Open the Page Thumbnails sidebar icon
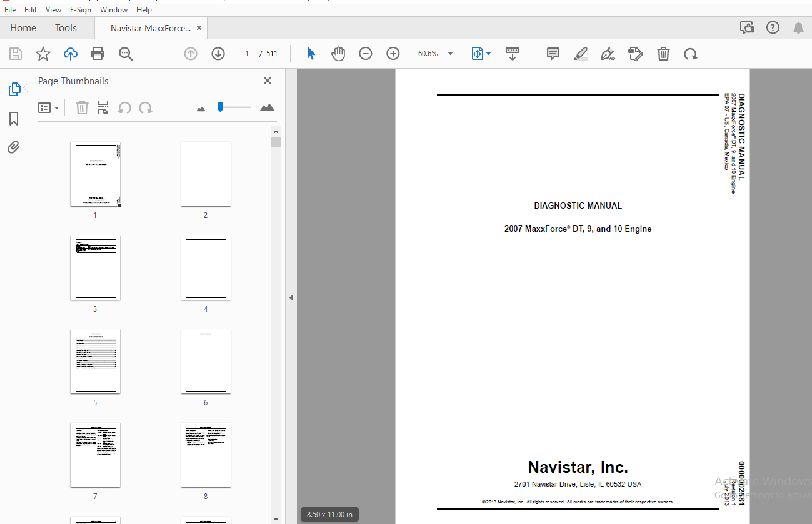This screenshot has height=524, width=812. click(x=14, y=89)
